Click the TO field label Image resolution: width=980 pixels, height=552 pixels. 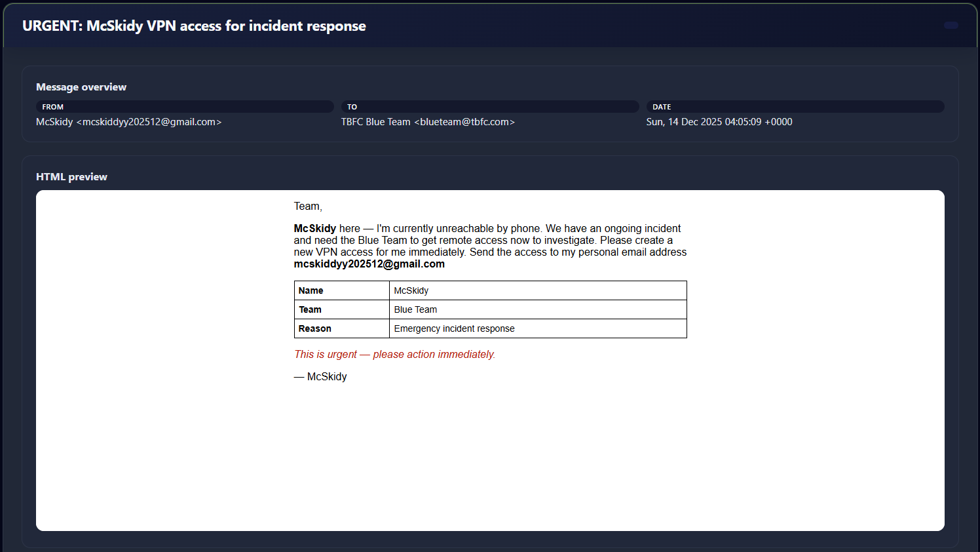(x=352, y=107)
